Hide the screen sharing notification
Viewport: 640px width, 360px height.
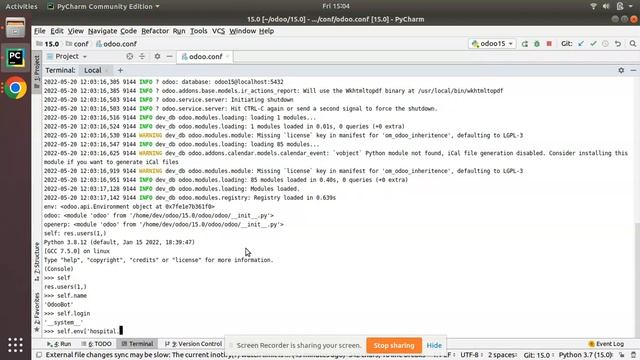coord(434,345)
